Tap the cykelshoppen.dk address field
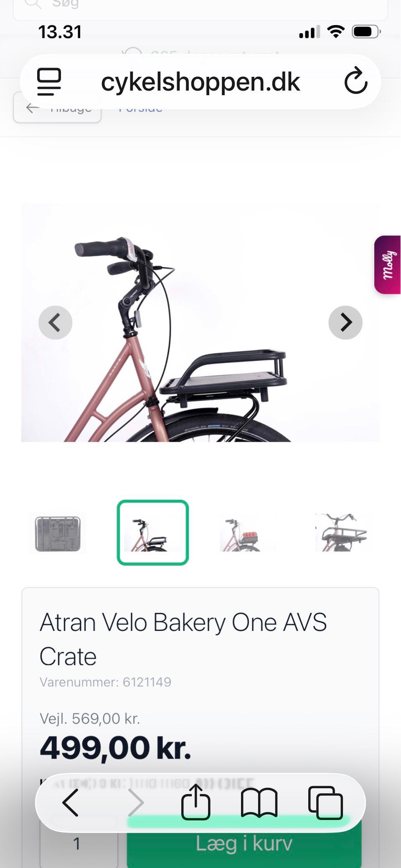The width and height of the screenshot is (401, 868). 200,81
